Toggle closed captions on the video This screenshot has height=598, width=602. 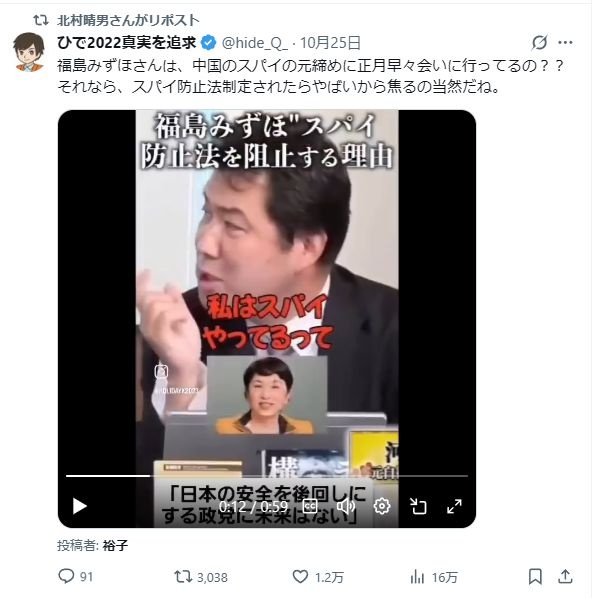click(310, 506)
